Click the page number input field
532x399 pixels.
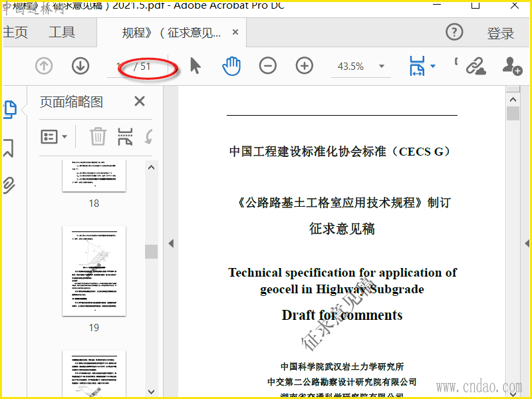[118, 66]
